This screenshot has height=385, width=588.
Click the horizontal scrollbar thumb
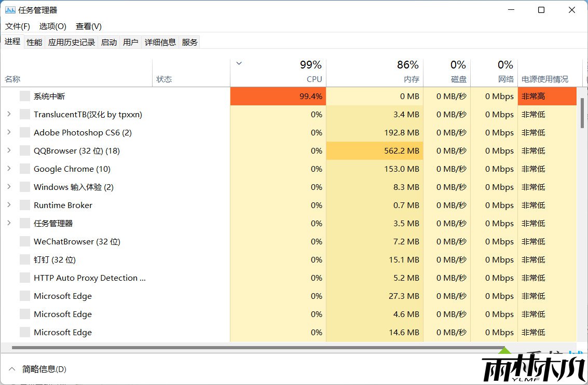point(259,348)
